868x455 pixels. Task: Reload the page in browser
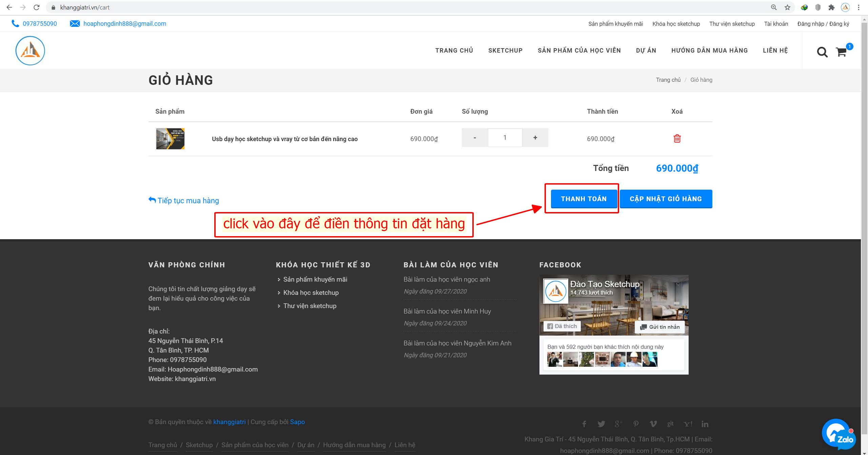pos(37,7)
